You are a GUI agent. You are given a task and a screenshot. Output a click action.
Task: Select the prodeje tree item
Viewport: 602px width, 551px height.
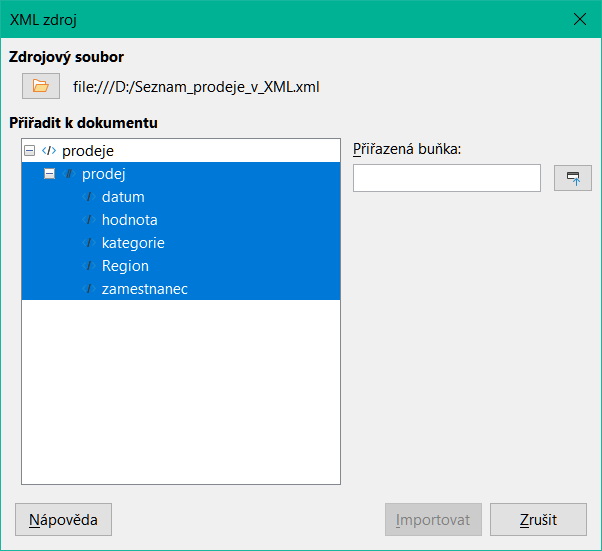point(88,151)
